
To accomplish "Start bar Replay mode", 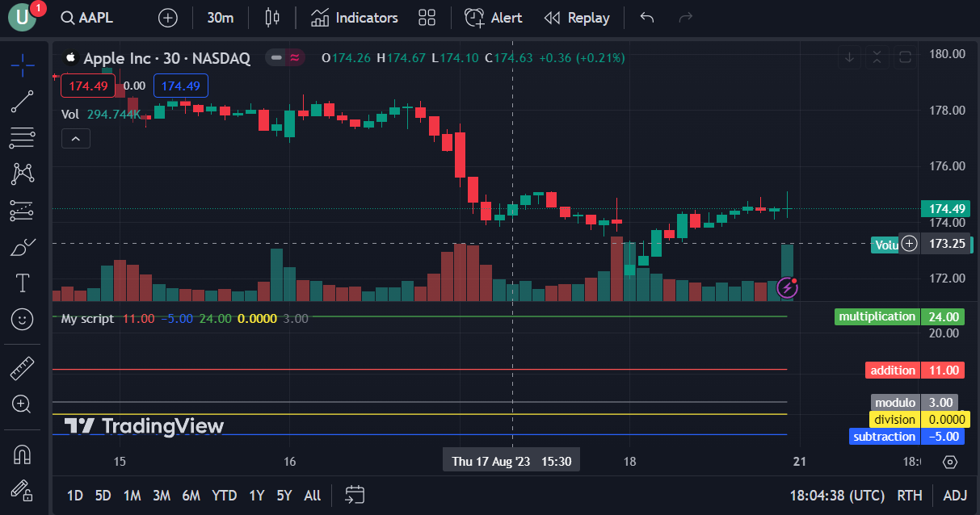I will coord(577,18).
